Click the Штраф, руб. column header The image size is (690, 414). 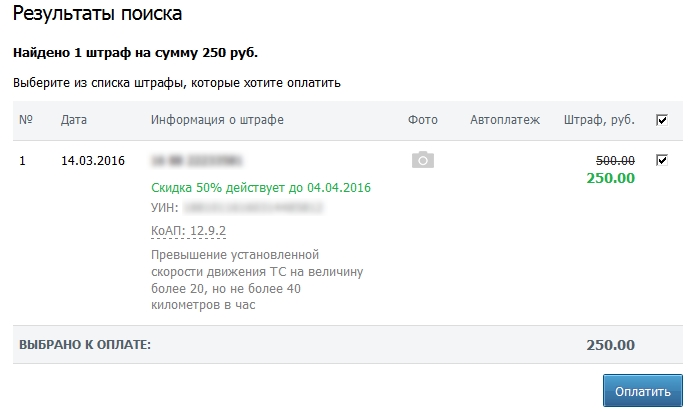(599, 120)
